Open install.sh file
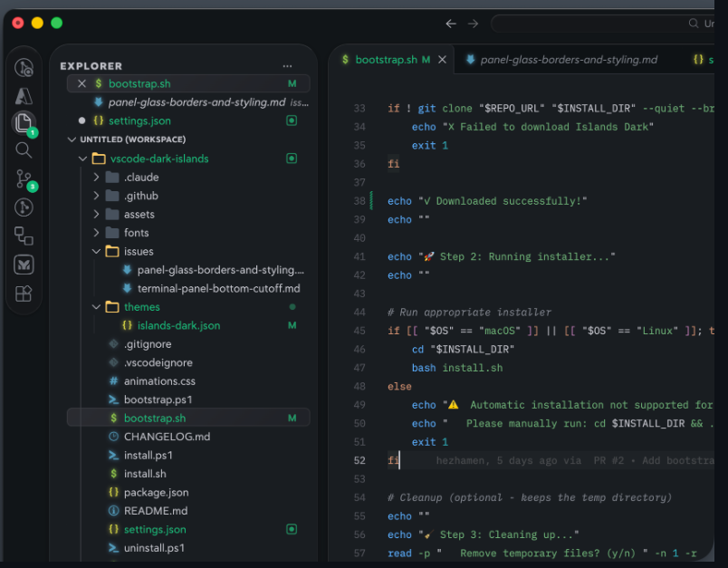Screen dimensions: 728x568 coord(188,474)
